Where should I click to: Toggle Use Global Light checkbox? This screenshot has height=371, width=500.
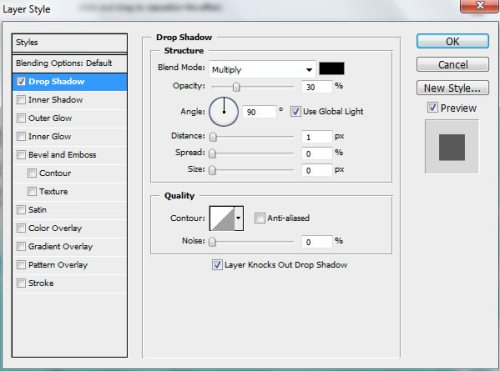coord(295,111)
